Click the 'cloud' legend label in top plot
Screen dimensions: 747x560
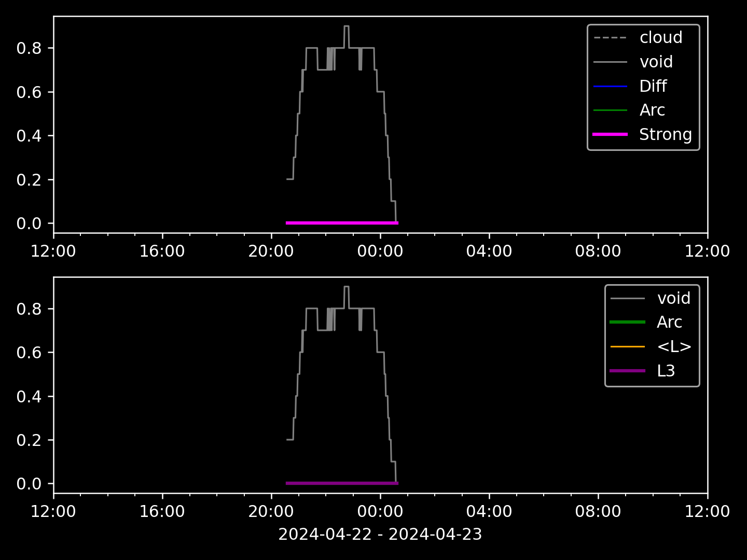coord(660,37)
